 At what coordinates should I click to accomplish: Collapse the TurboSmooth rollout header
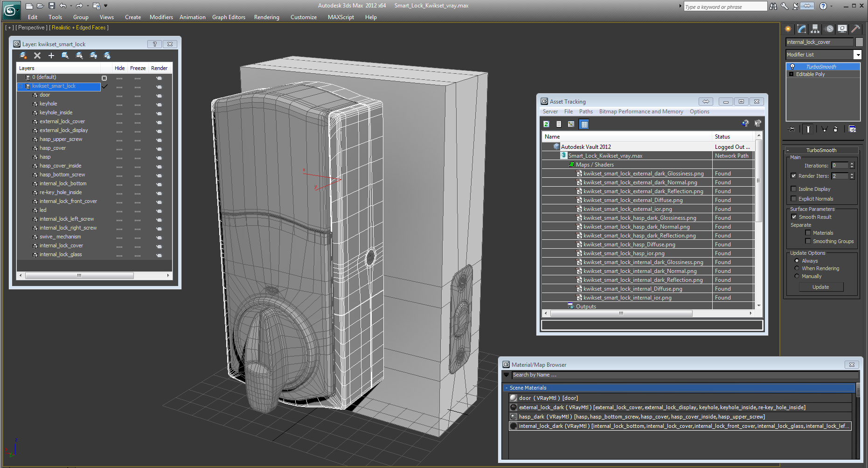pos(822,150)
